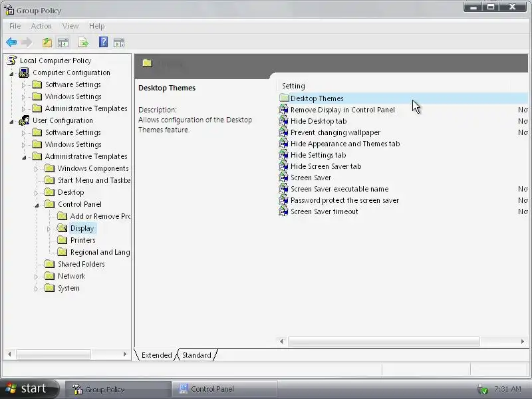The width and height of the screenshot is (532, 399).
Task: Switch to the Standard tab
Action: (197, 355)
